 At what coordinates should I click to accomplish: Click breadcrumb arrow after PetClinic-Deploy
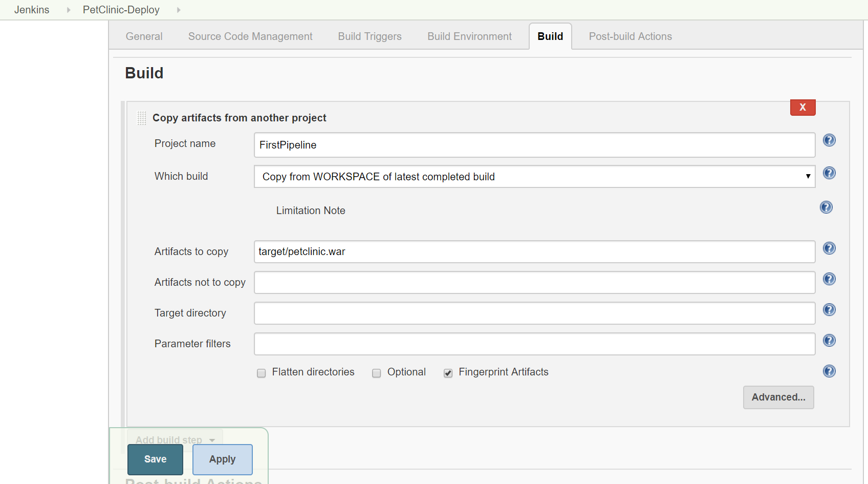(x=179, y=10)
